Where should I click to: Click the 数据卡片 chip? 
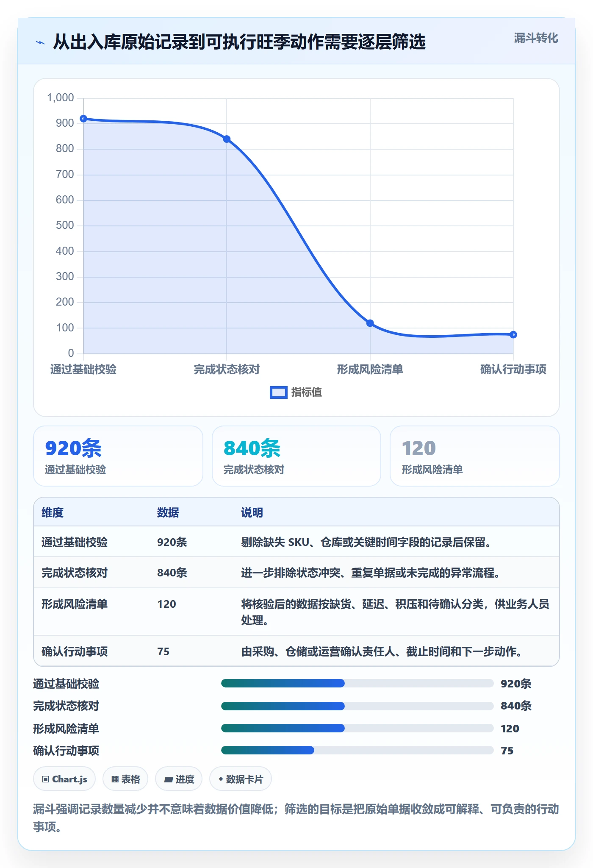(x=241, y=779)
